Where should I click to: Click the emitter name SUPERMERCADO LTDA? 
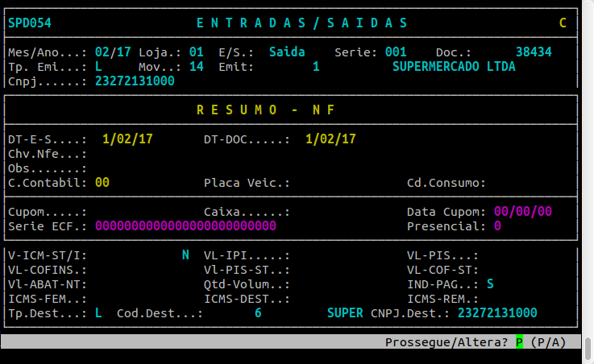(x=454, y=67)
